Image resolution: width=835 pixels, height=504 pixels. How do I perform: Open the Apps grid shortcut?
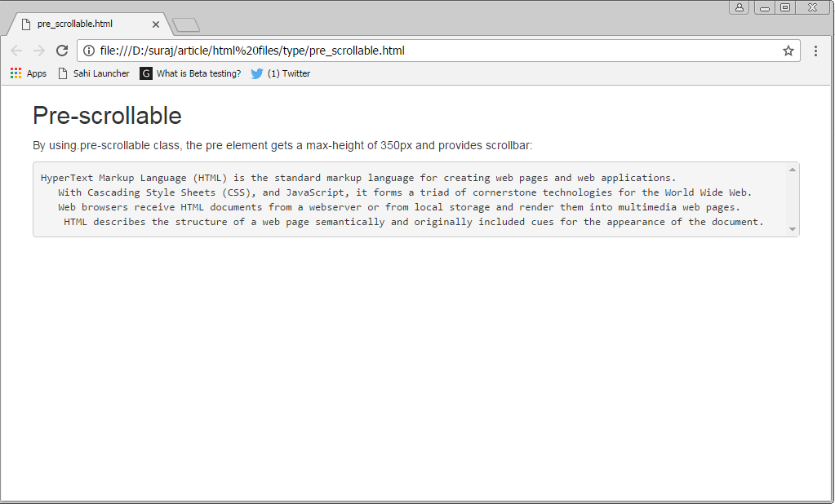pos(29,73)
